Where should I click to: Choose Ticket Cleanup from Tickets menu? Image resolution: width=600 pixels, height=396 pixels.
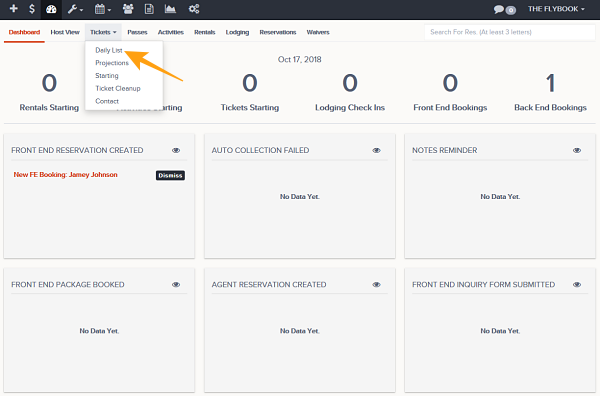(118, 88)
